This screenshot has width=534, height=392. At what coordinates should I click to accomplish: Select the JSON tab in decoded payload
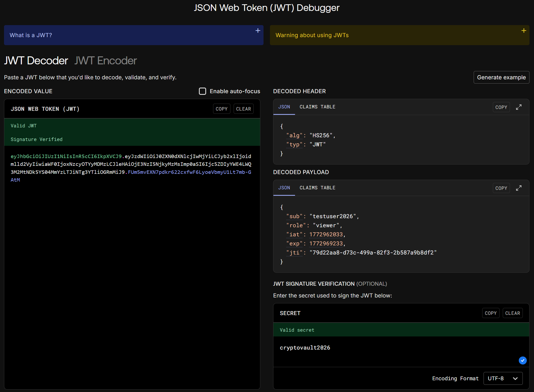point(284,188)
